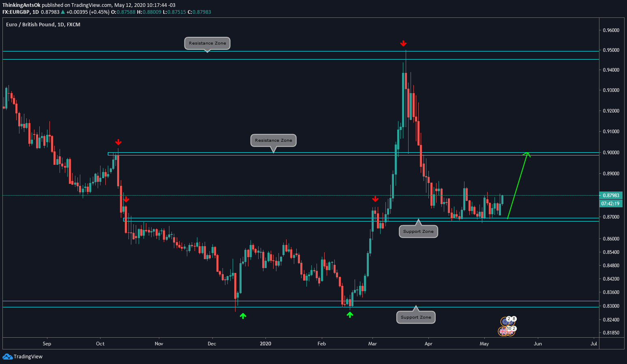The height and width of the screenshot is (364, 627).
Task: Click the 0.82400 price axis label
Action: coord(611,320)
